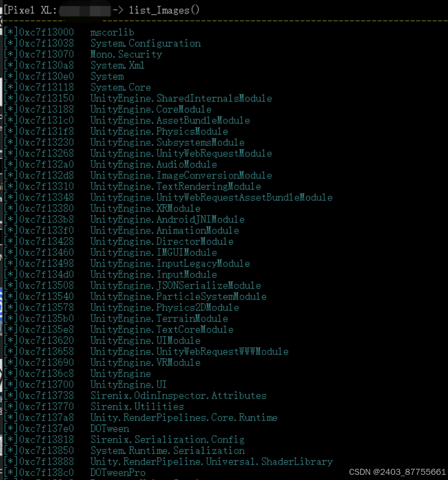Screen dimensions: 448x480
Task: Click UnityEngine.AssetBundleModule entry
Action: pyautogui.click(x=170, y=120)
